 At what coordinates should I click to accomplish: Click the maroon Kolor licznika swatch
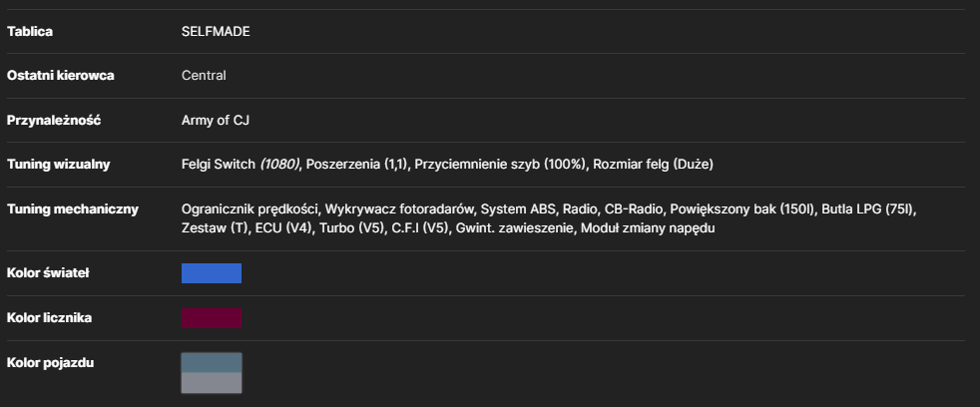(212, 318)
